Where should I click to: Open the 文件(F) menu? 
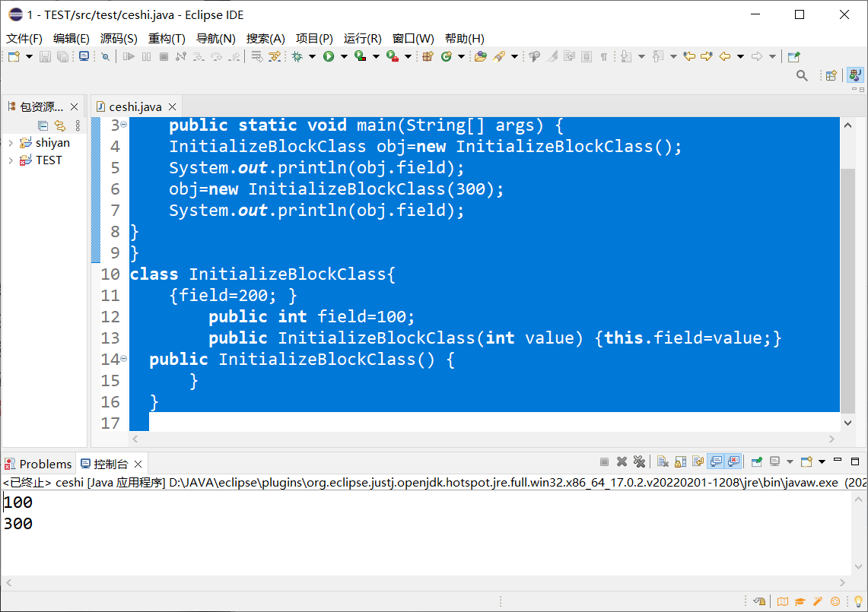tap(24, 39)
